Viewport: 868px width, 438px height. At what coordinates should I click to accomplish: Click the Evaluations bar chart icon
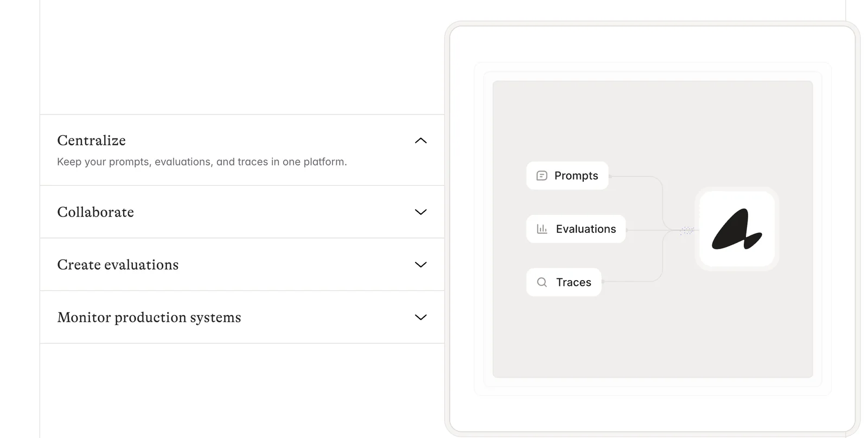[541, 229]
